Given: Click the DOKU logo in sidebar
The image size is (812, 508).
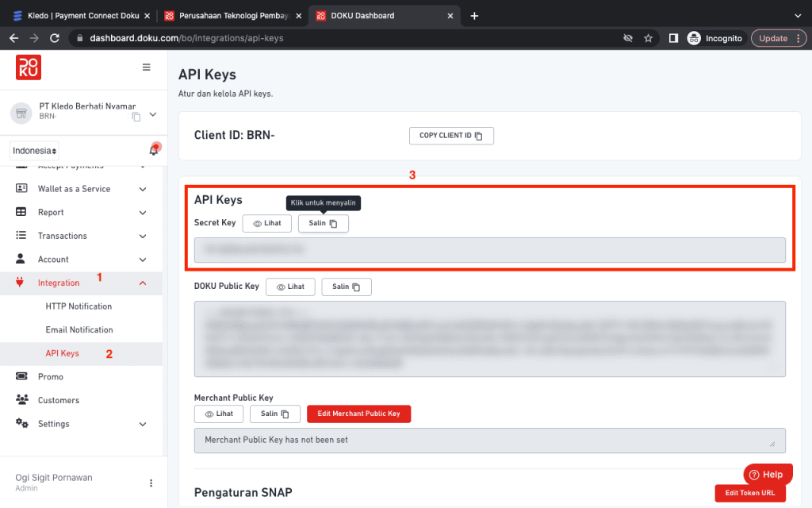Looking at the screenshot, I should pyautogui.click(x=29, y=67).
